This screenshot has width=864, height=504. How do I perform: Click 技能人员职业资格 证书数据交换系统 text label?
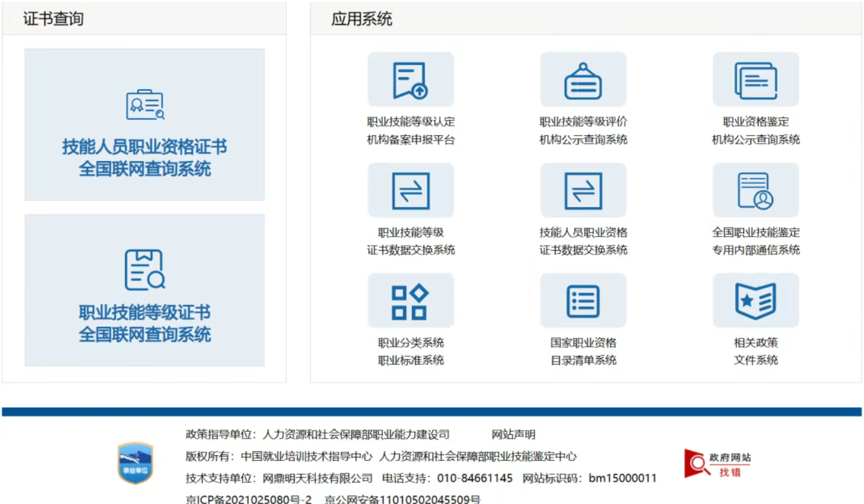pyautogui.click(x=584, y=241)
